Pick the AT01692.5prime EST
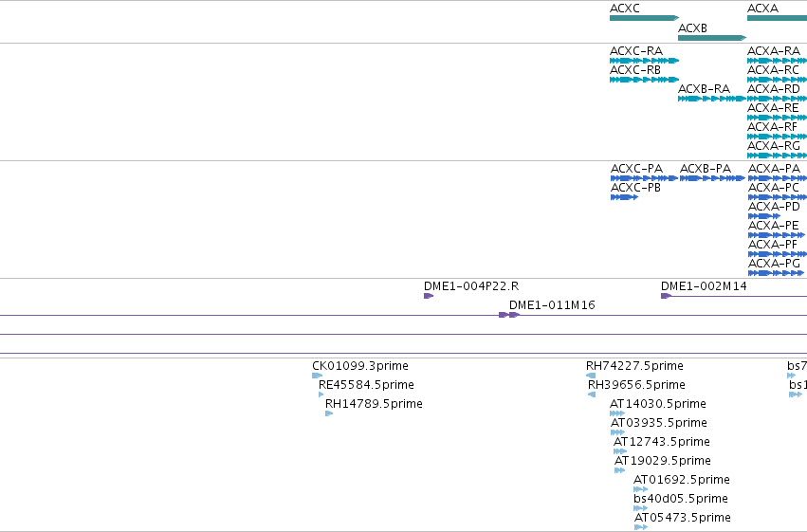Image resolution: width=807 pixels, height=532 pixels. (x=641, y=489)
